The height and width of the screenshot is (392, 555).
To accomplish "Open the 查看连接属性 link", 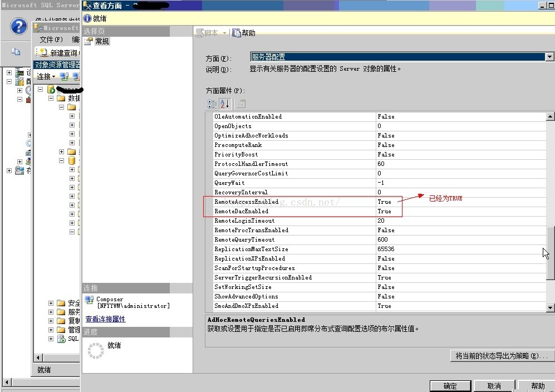I will click(x=105, y=319).
